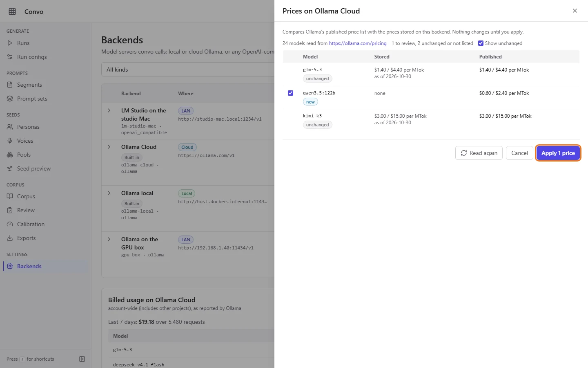Click the Corpus book icon

(10, 196)
